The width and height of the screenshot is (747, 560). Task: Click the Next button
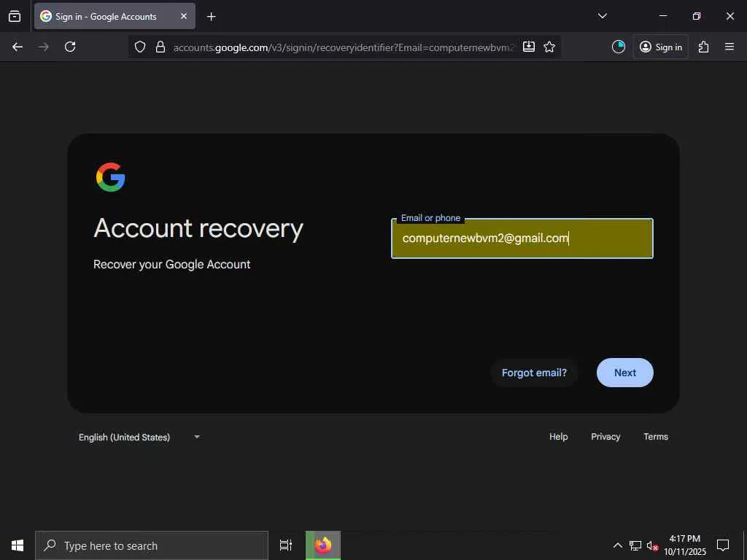pyautogui.click(x=624, y=373)
